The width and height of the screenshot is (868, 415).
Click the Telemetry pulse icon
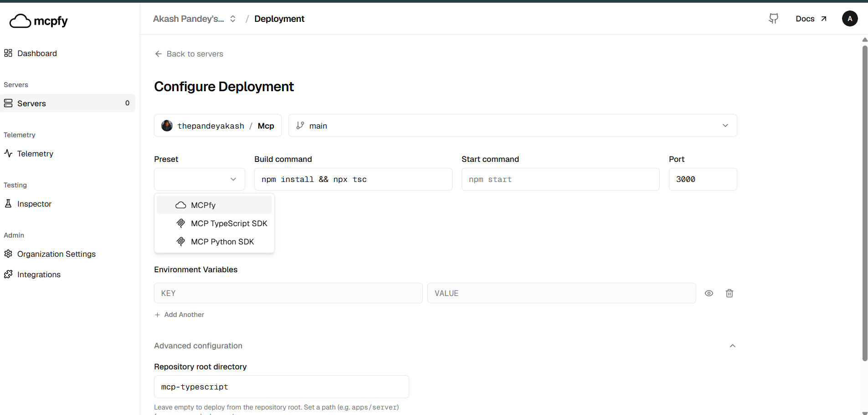[x=8, y=154]
